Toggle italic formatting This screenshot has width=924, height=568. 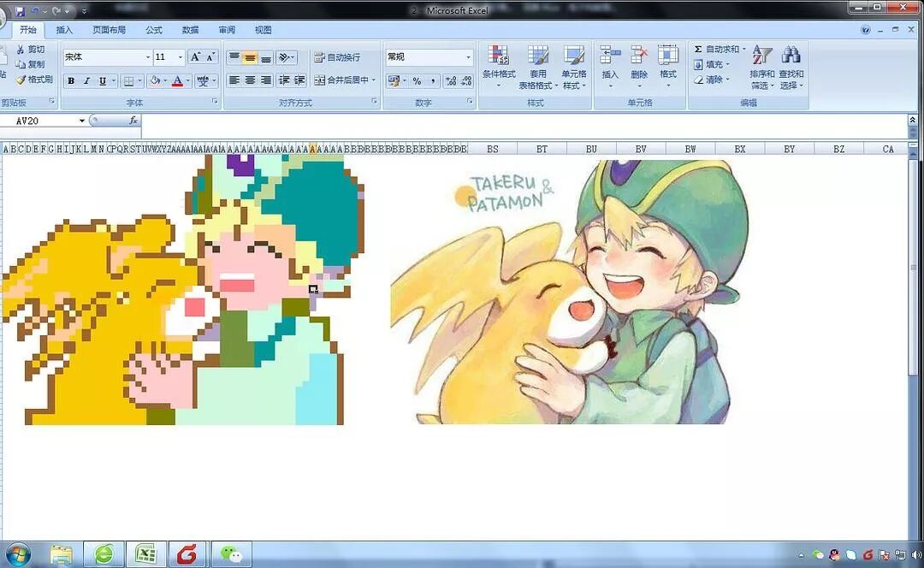click(x=86, y=80)
